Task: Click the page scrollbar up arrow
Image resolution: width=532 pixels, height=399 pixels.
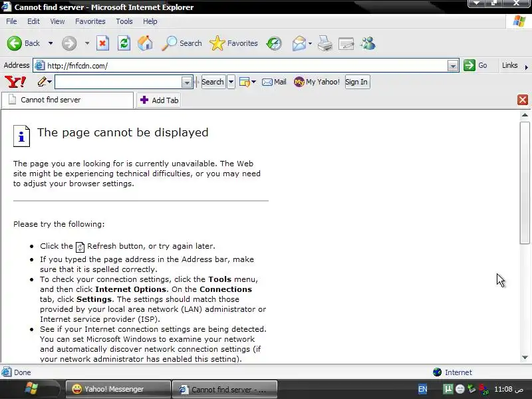Action: [x=525, y=115]
